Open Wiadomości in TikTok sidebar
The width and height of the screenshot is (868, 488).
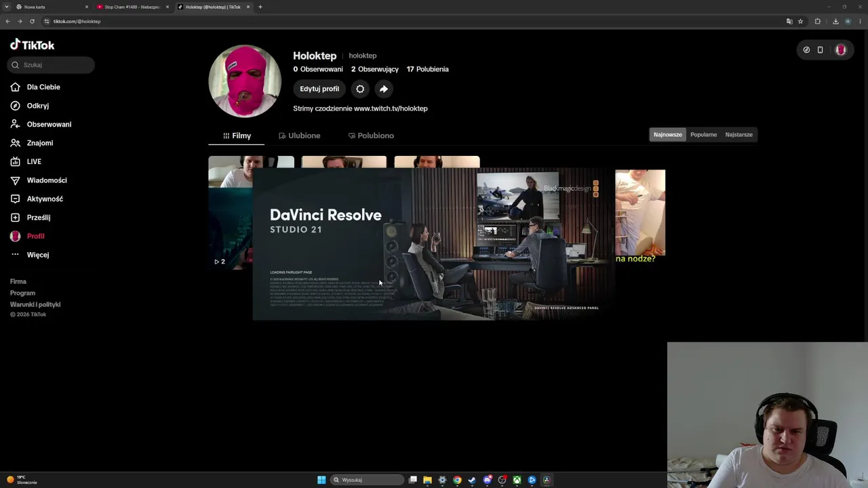38,180
